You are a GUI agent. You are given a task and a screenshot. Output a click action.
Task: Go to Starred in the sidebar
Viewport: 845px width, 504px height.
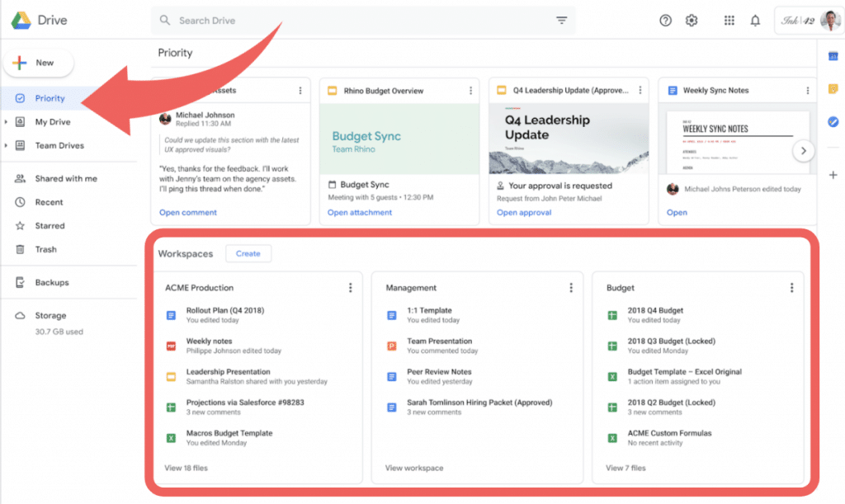50,225
